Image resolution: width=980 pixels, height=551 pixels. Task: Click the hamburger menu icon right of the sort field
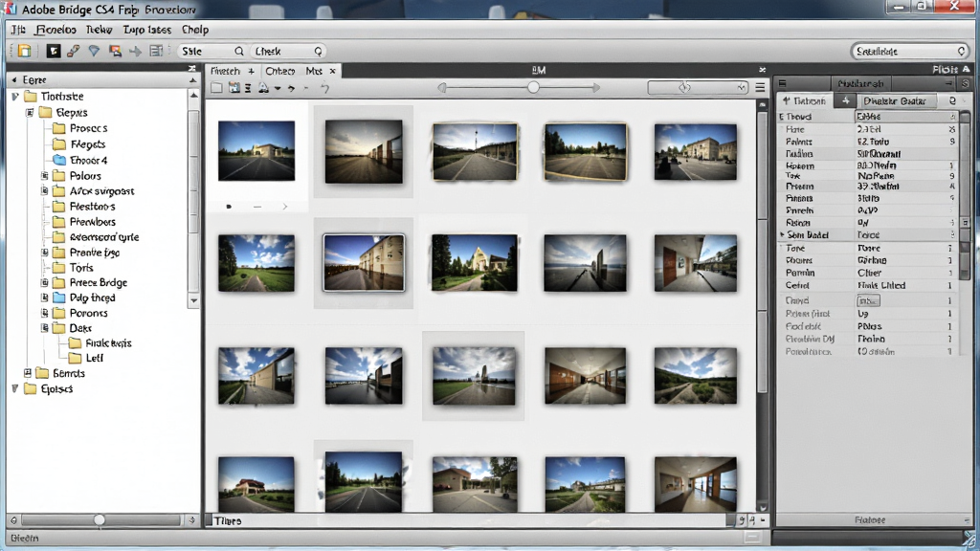[x=760, y=88]
